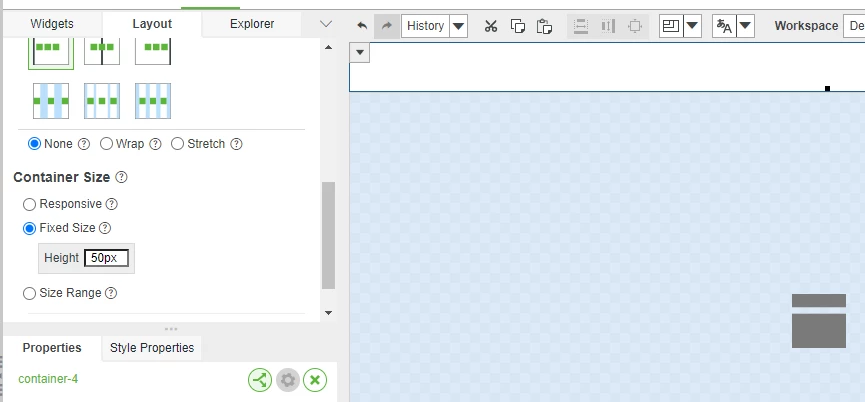Open the Workspace selection box
This screenshot has height=402, width=865.
click(x=854, y=26)
